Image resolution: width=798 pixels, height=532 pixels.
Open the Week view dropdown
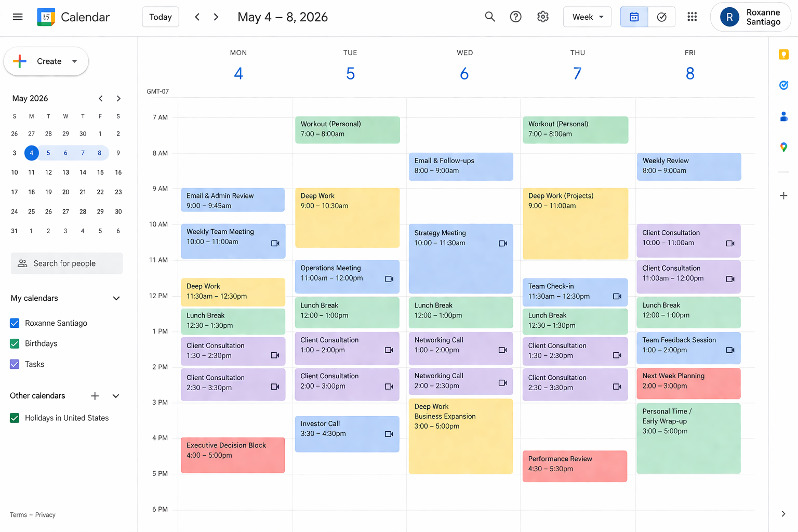tap(587, 17)
